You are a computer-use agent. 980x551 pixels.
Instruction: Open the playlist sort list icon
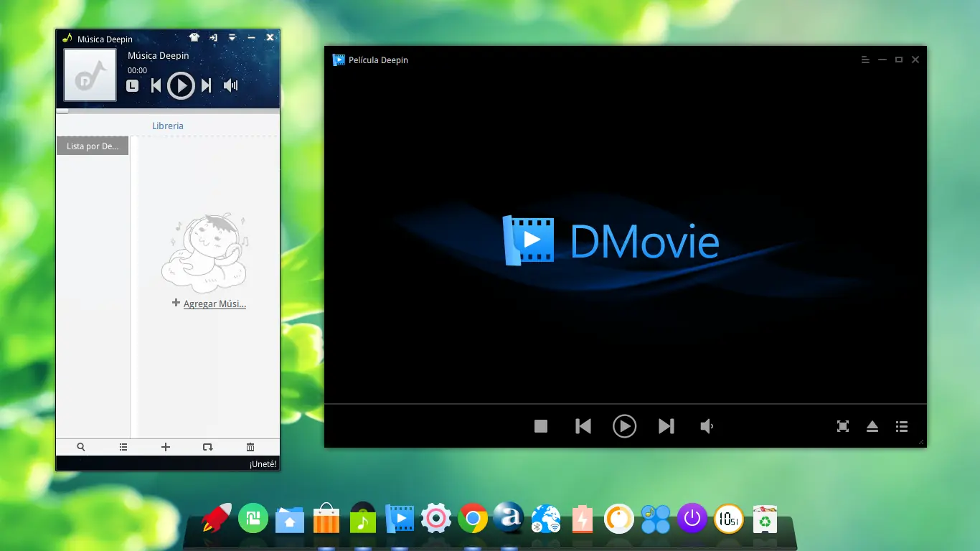(123, 447)
